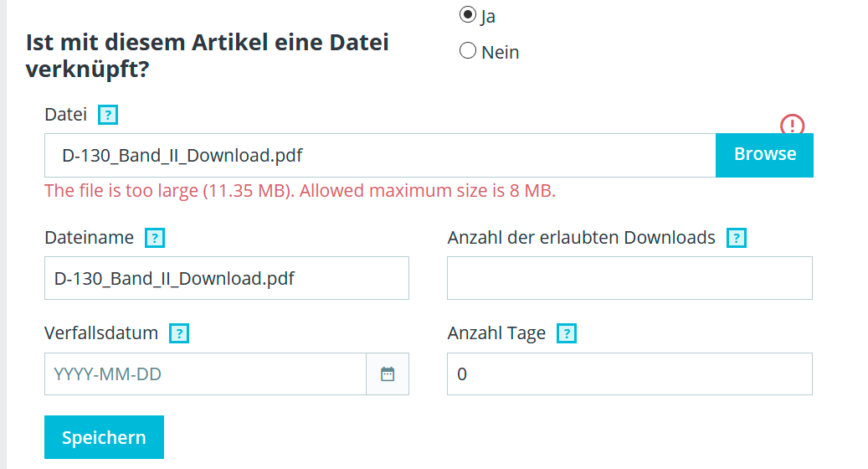
Task: Focus the erlaubten Downloads input field
Action: [629, 278]
